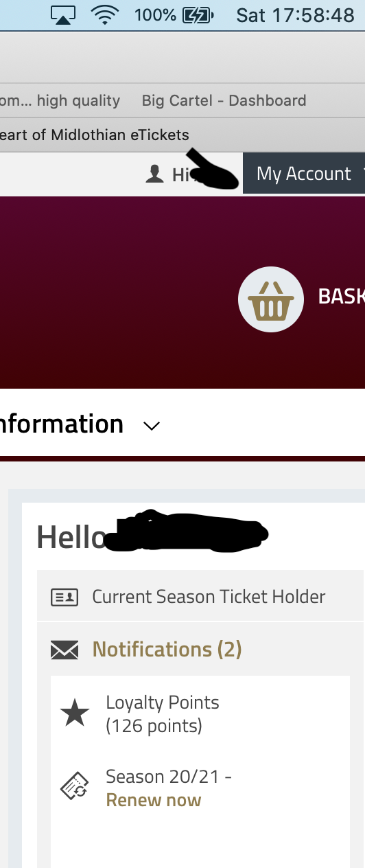Expand the Information chevron
Viewport: 365px width, 868px height.
tap(152, 426)
